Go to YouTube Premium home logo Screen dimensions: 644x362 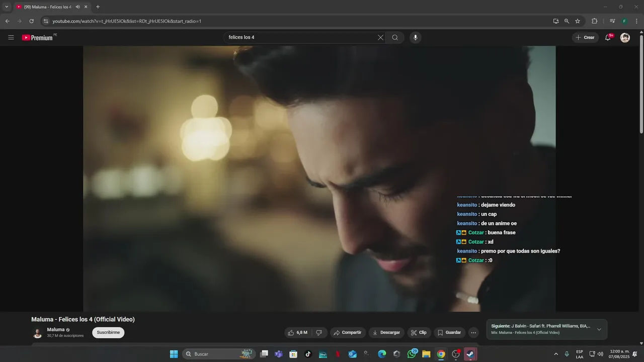pos(39,37)
